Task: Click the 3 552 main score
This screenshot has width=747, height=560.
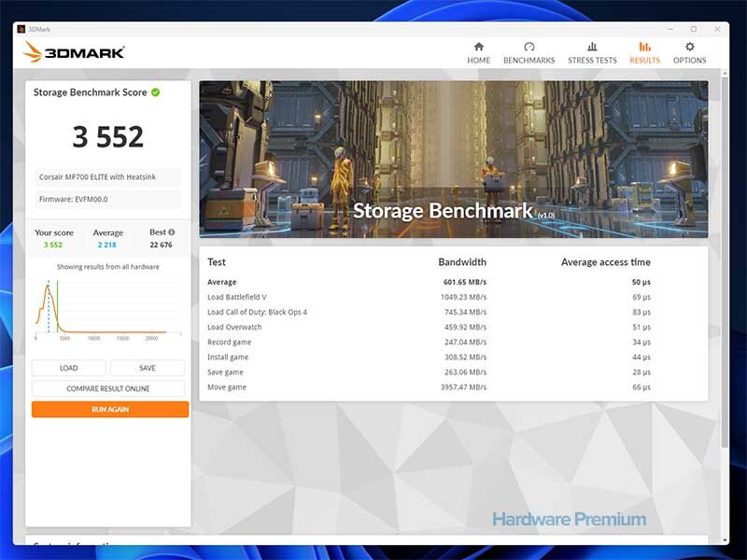Action: pos(108,136)
